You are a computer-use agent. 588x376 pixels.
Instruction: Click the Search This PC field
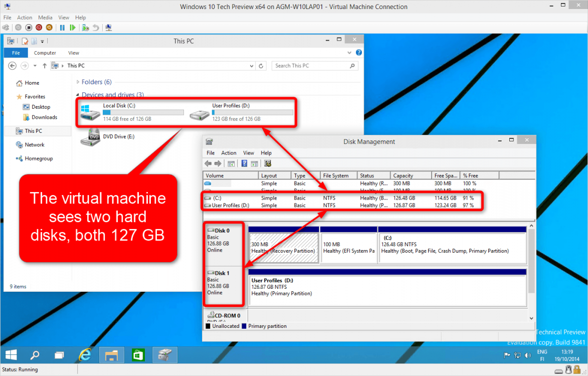coord(315,66)
